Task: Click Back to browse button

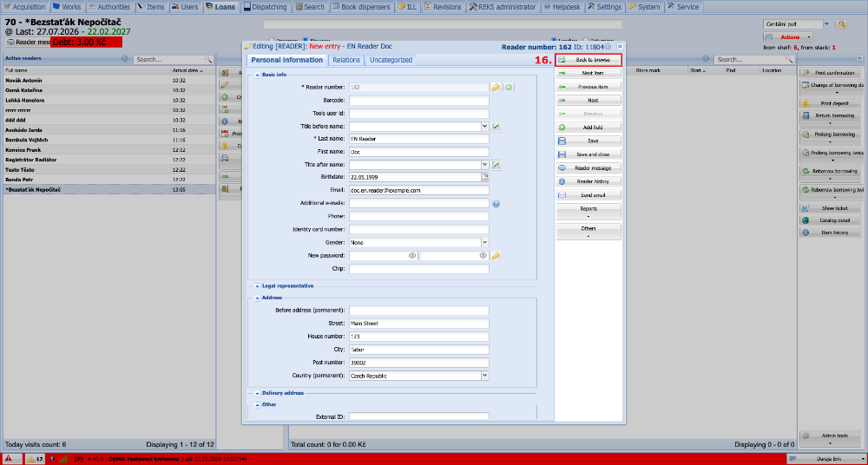Action: pos(589,60)
